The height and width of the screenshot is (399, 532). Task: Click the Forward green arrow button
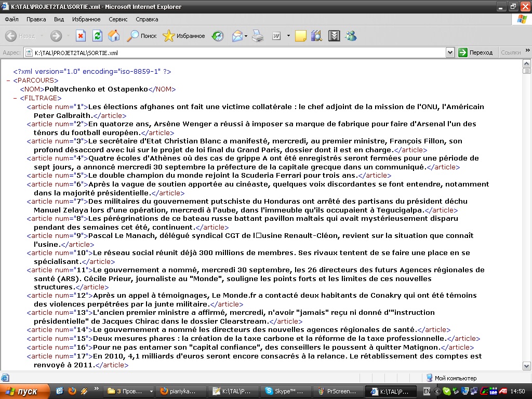56,36
